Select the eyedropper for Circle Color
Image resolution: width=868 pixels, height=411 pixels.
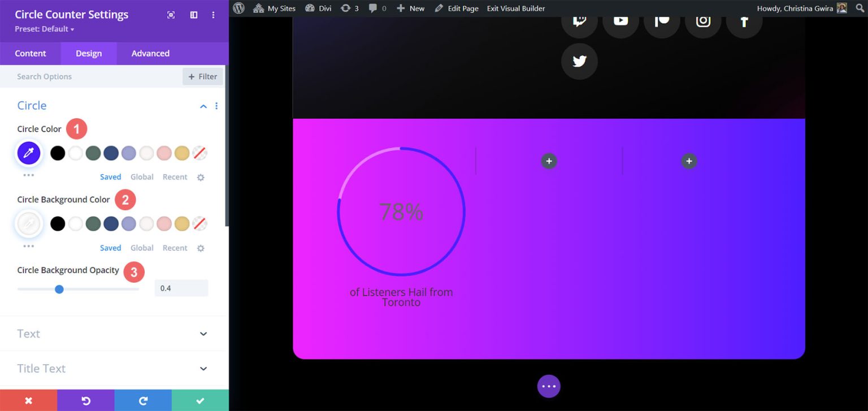click(29, 153)
